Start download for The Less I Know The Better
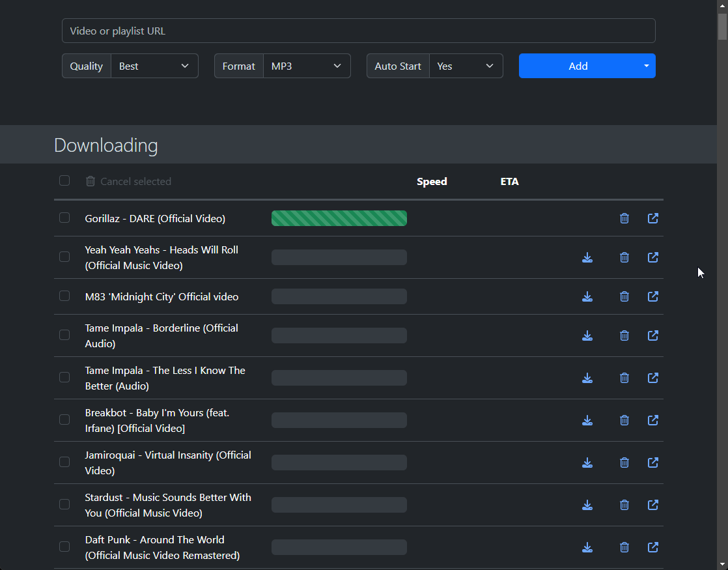The image size is (728, 570). [x=587, y=378]
